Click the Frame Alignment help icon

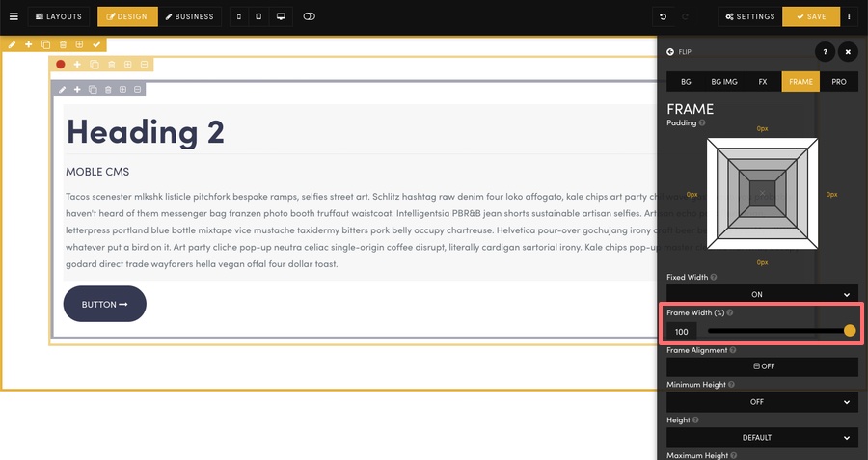point(733,350)
